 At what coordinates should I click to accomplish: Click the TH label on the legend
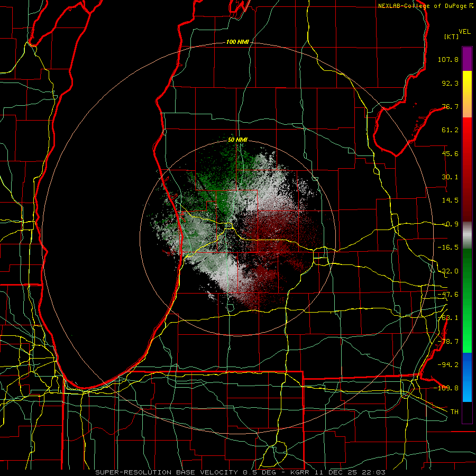pyautogui.click(x=454, y=411)
